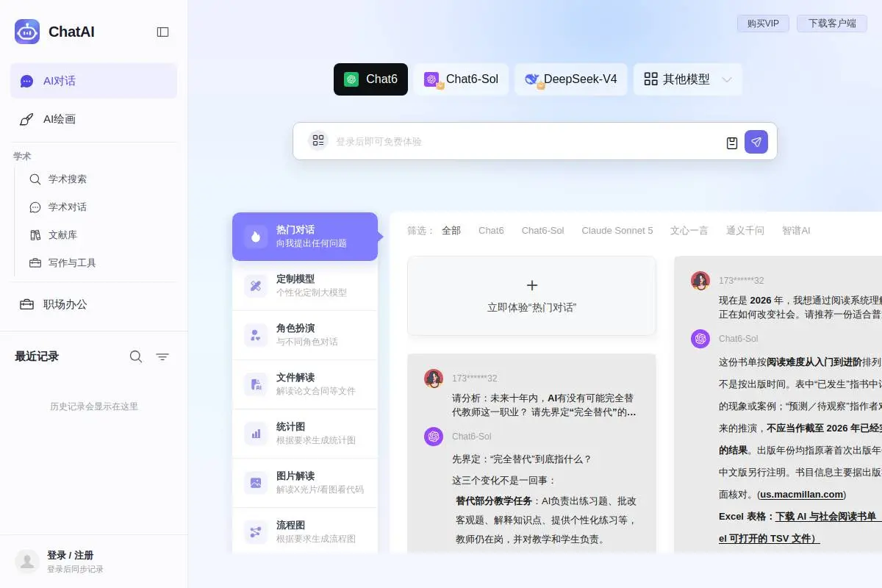Click the grid icon in the input box
This screenshot has height=588, width=882.
click(318, 140)
